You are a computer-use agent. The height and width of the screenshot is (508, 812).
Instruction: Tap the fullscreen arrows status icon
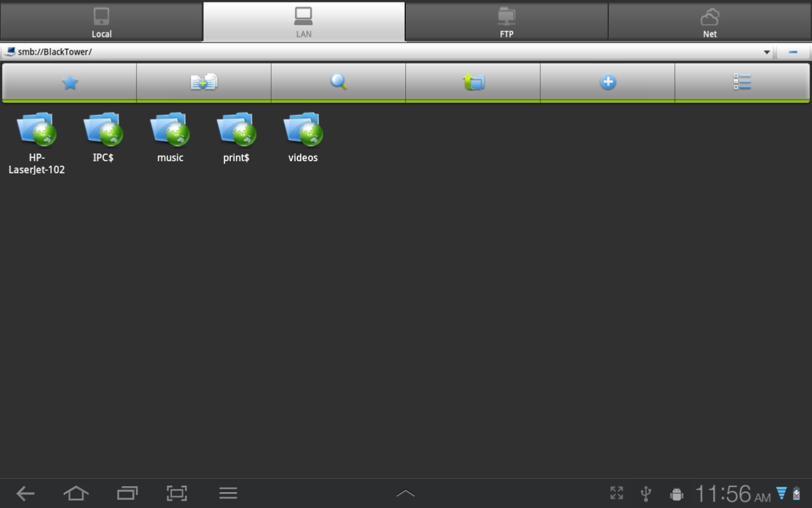617,493
